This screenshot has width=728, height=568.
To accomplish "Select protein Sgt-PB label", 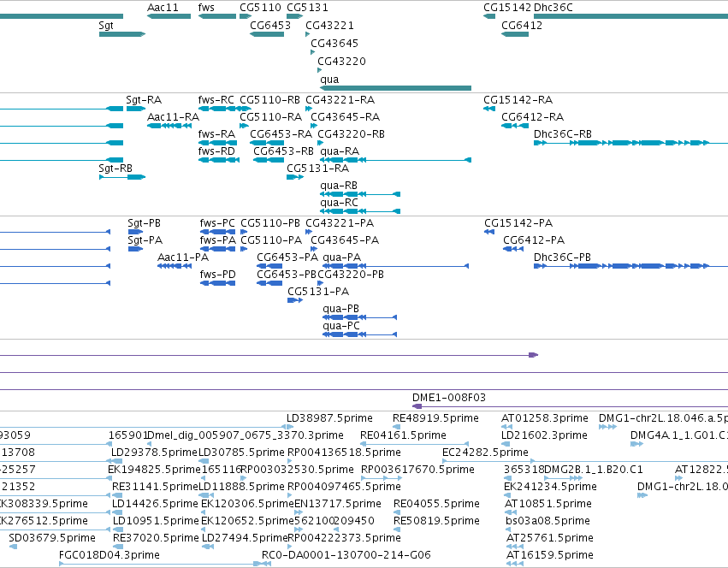I will 144,223.
